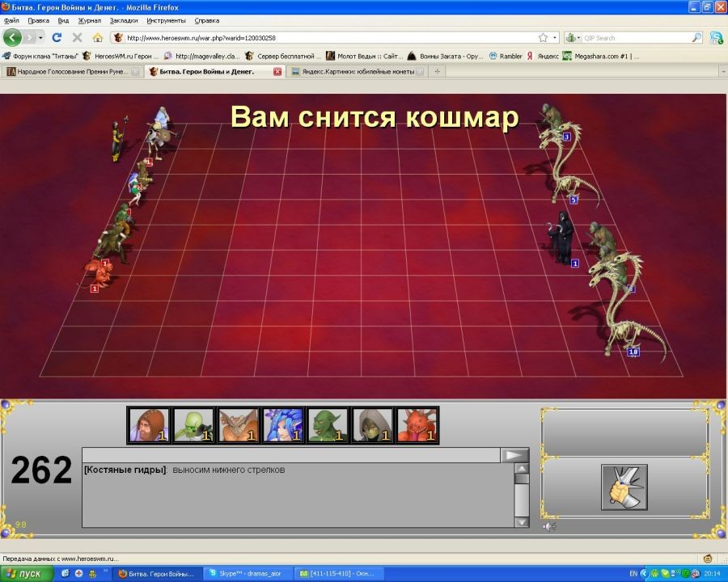Image resolution: width=728 pixels, height=582 pixels.
Task: Select the red imp portrait in turn queue
Action: (x=417, y=425)
